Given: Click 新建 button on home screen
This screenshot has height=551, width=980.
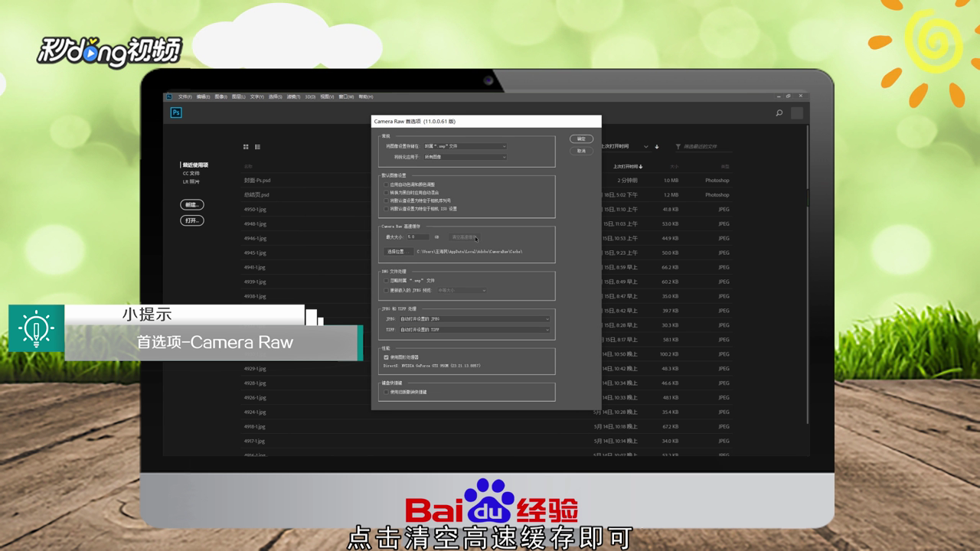Looking at the screenshot, I should click(x=192, y=205).
